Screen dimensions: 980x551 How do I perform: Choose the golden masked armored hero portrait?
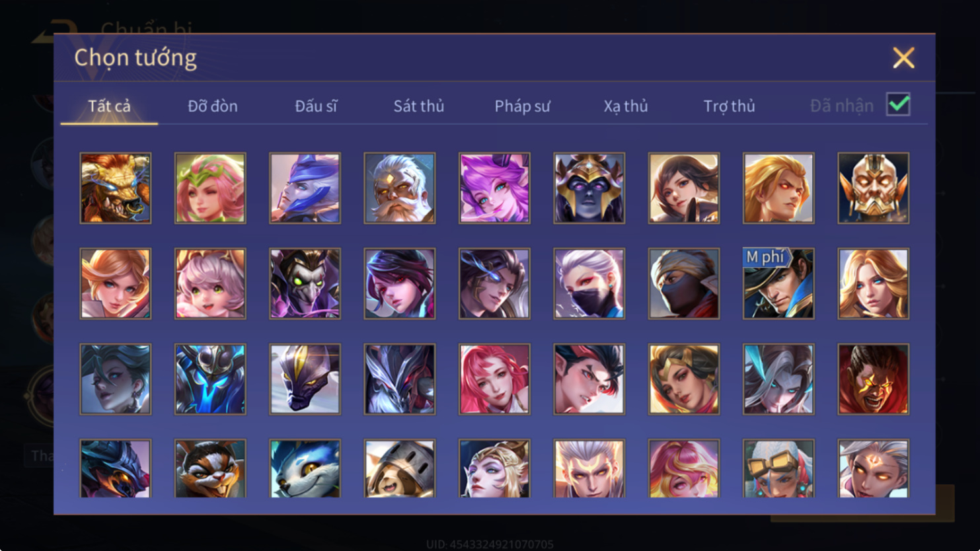pos(873,188)
